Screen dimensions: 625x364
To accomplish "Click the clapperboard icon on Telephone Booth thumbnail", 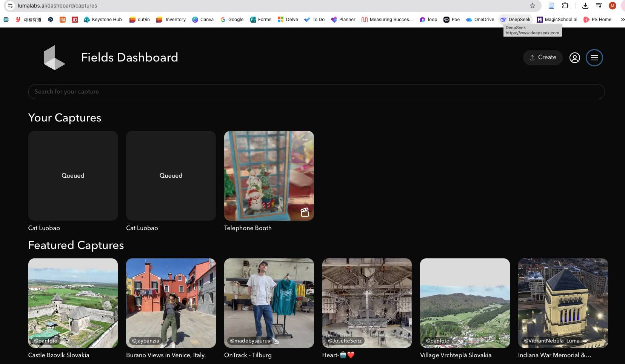I will [305, 212].
